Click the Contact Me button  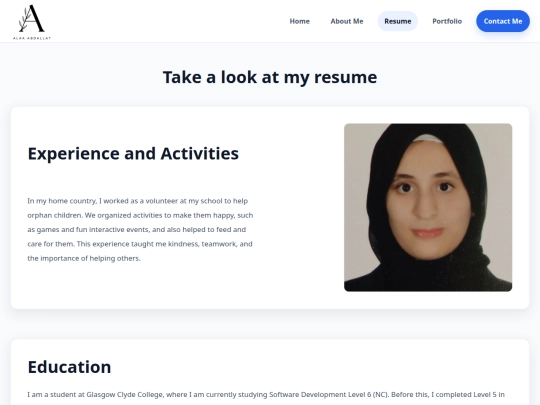(503, 21)
